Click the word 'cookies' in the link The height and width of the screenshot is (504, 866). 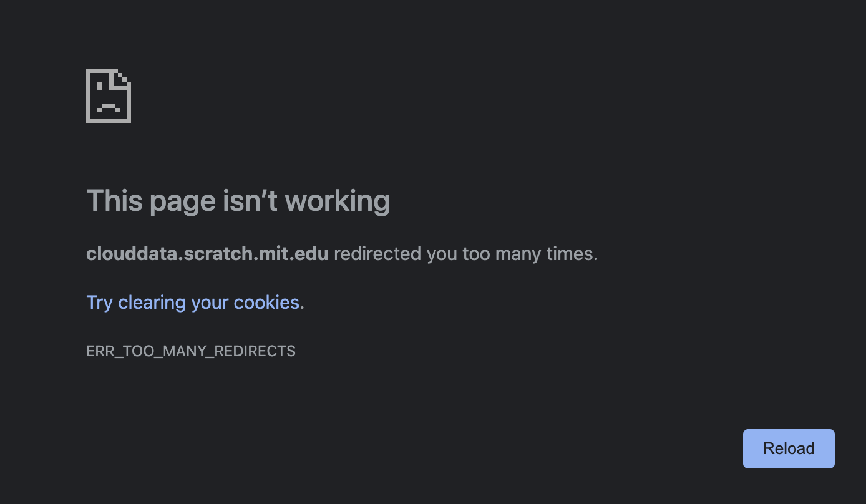266,302
